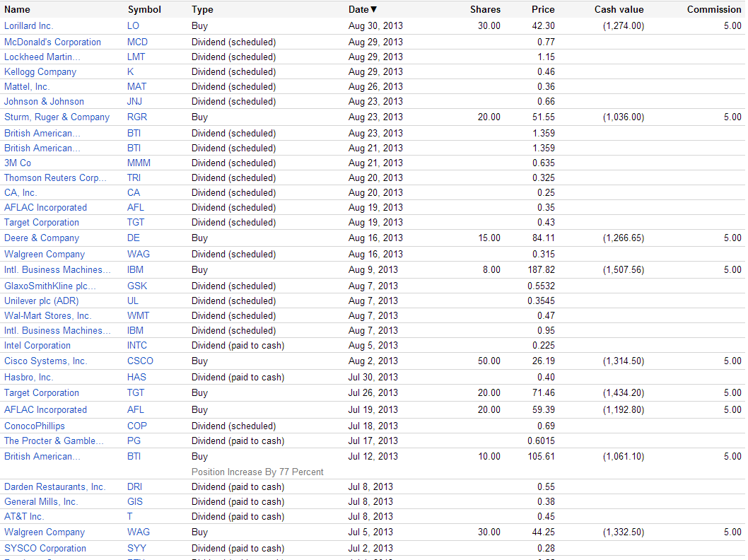Click the MCD ticker symbol

(x=137, y=42)
